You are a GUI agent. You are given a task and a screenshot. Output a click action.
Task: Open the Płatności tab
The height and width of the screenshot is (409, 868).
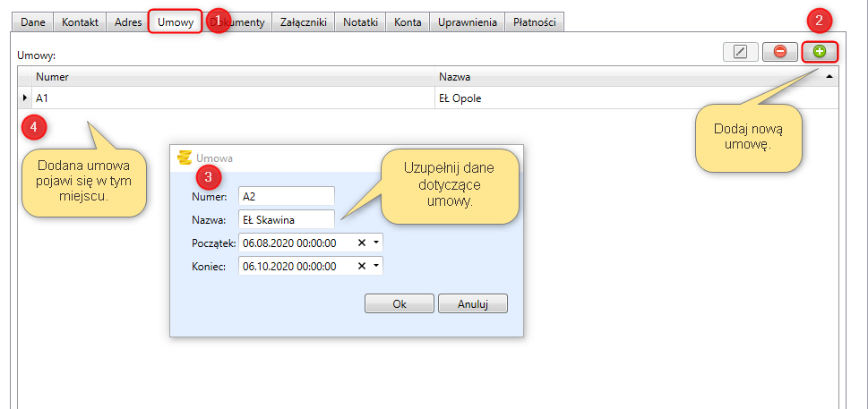[x=535, y=23]
